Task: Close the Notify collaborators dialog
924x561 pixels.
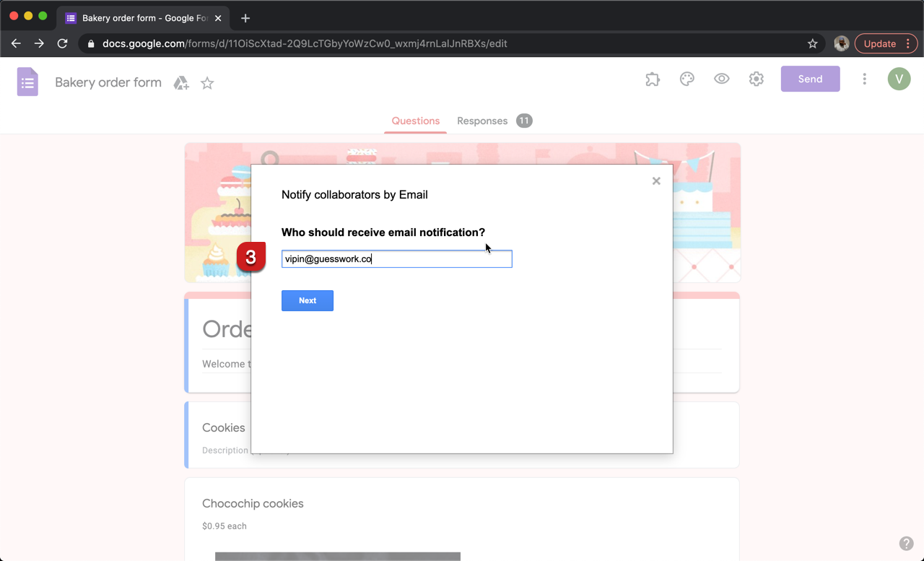Action: pos(656,181)
